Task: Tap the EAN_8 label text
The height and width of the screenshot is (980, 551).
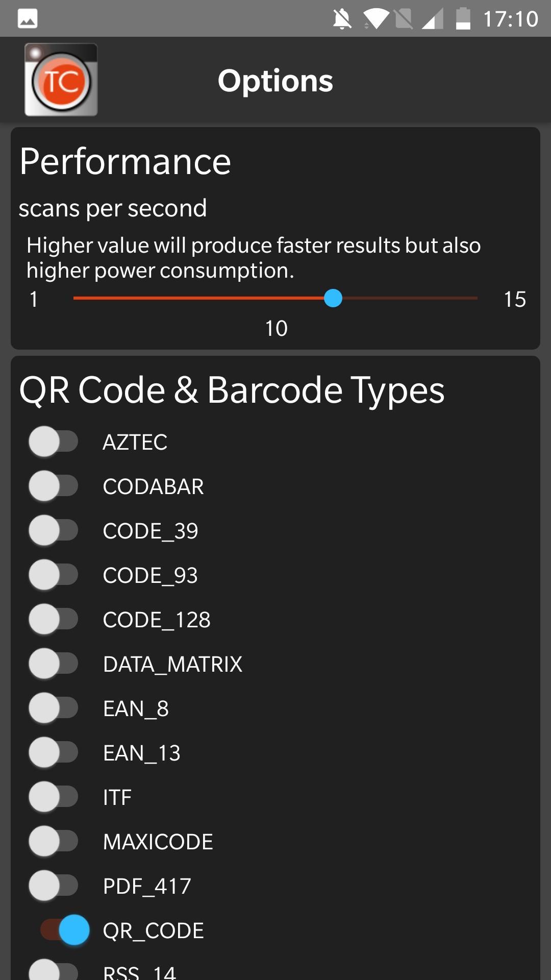Action: [x=136, y=708]
